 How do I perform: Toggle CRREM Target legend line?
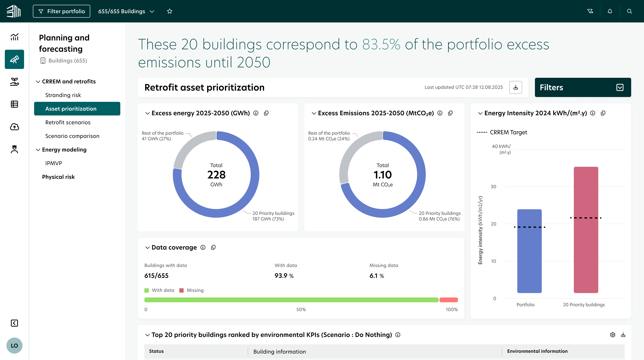point(502,132)
